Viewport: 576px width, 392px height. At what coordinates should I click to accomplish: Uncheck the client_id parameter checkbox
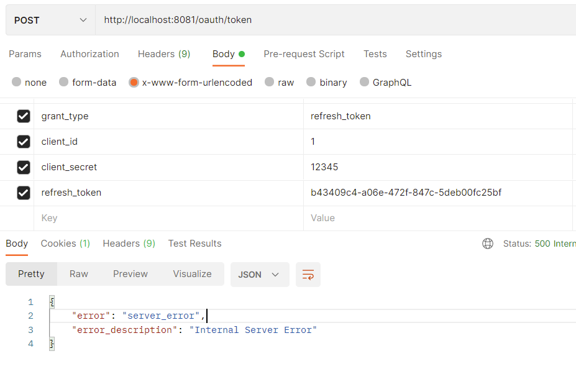(24, 142)
